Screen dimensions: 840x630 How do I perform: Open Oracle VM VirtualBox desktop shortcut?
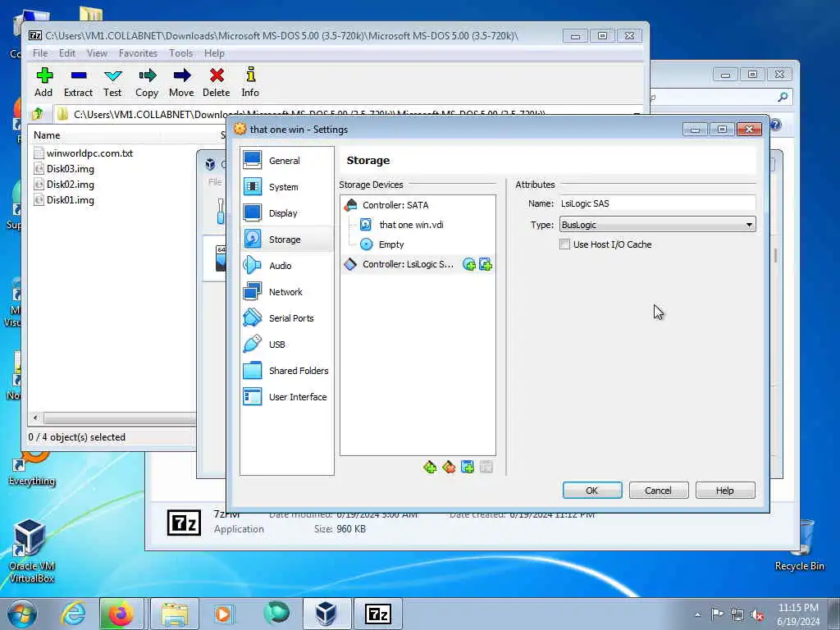coord(31,551)
